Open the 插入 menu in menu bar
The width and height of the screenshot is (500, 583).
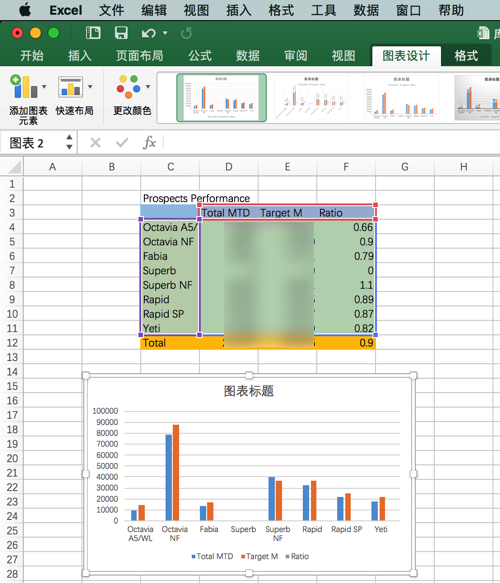click(x=239, y=10)
